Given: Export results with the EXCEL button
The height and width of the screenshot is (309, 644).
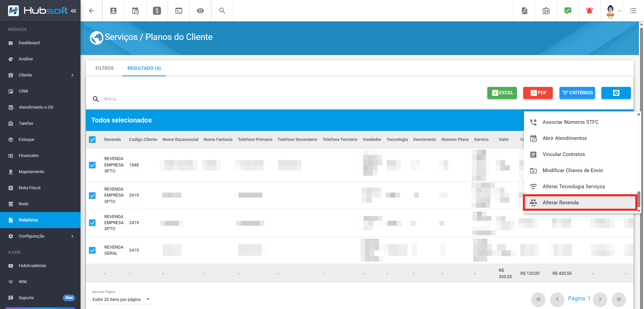Looking at the screenshot, I should pos(502,93).
